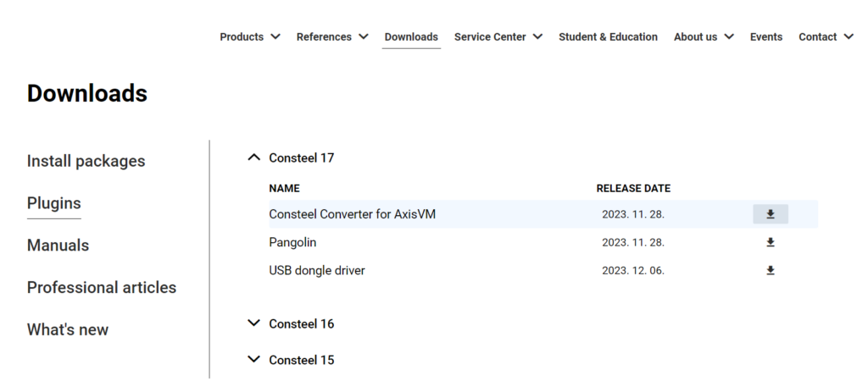868x392 pixels.
Task: Open the Events page
Action: coord(766,37)
